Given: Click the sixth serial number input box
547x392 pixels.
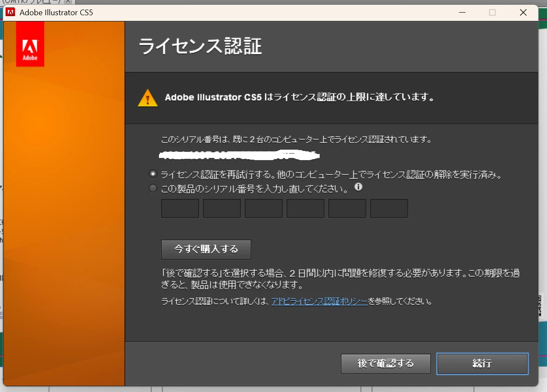Looking at the screenshot, I should click(389, 208).
